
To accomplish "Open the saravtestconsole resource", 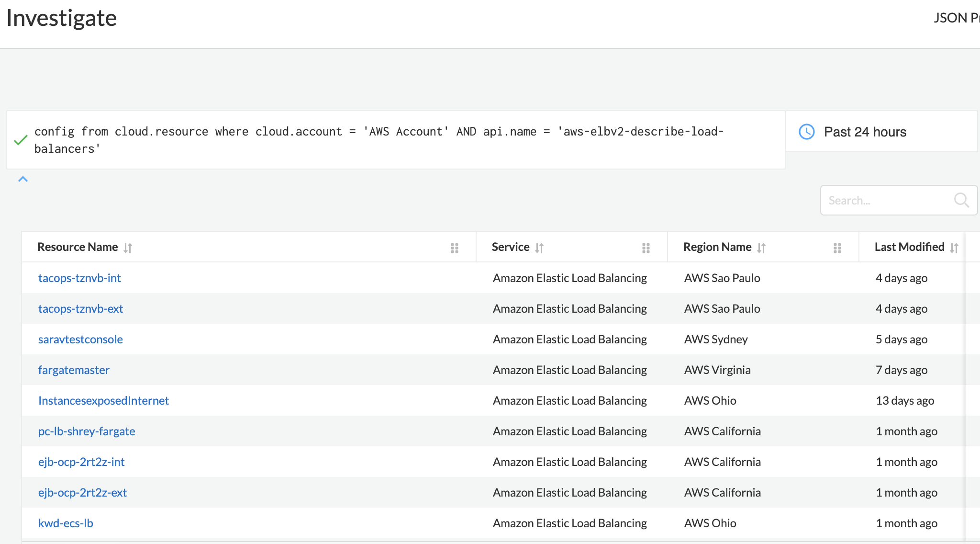I will coord(80,340).
